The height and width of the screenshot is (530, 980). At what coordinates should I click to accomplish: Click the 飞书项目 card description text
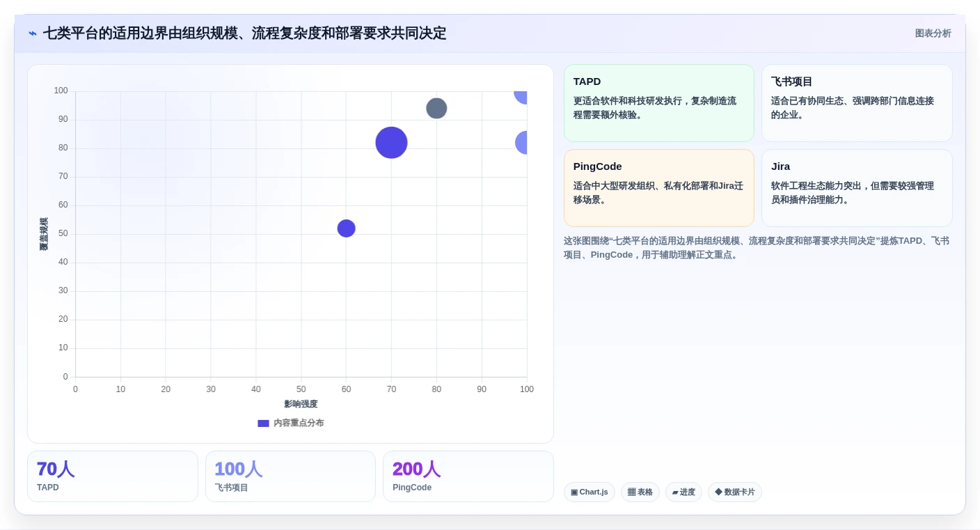[x=853, y=108]
